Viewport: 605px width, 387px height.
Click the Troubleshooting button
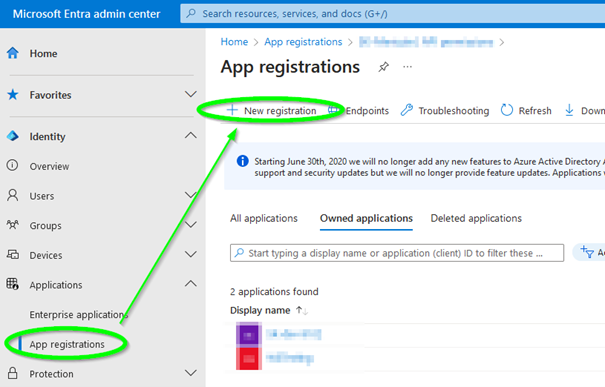(x=444, y=111)
